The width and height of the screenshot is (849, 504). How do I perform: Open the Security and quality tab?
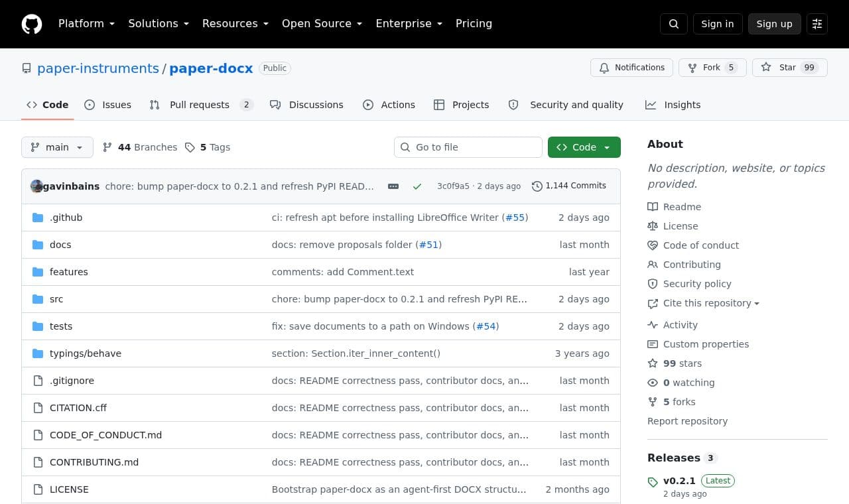click(566, 105)
